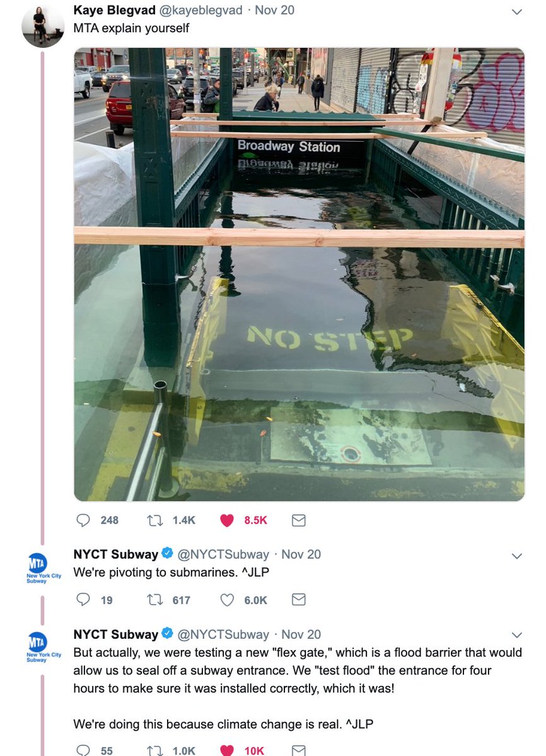Like the "pivoting to submarines" tweet
The image size is (546, 756).
coord(227,600)
